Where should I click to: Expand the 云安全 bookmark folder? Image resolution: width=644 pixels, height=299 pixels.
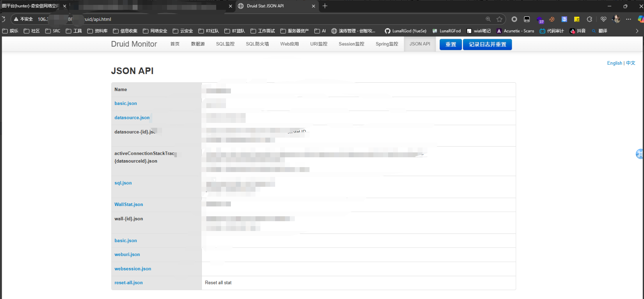click(183, 31)
